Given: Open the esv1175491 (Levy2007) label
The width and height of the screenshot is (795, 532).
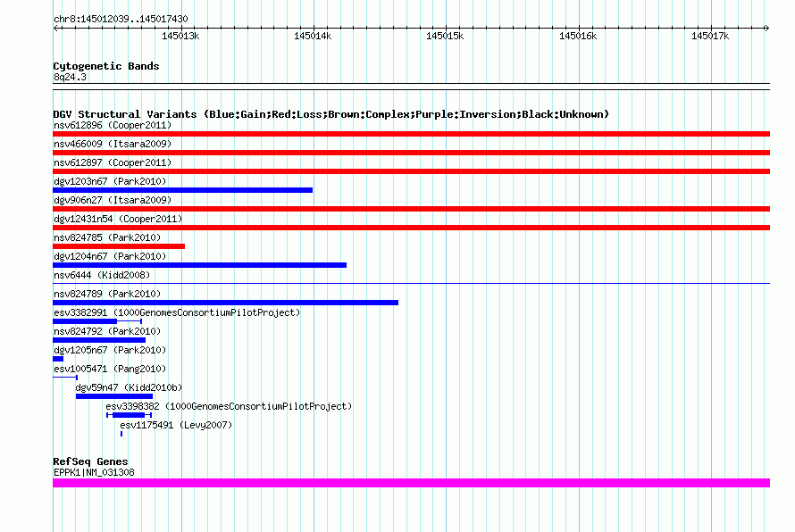Looking at the screenshot, I should tap(176, 425).
